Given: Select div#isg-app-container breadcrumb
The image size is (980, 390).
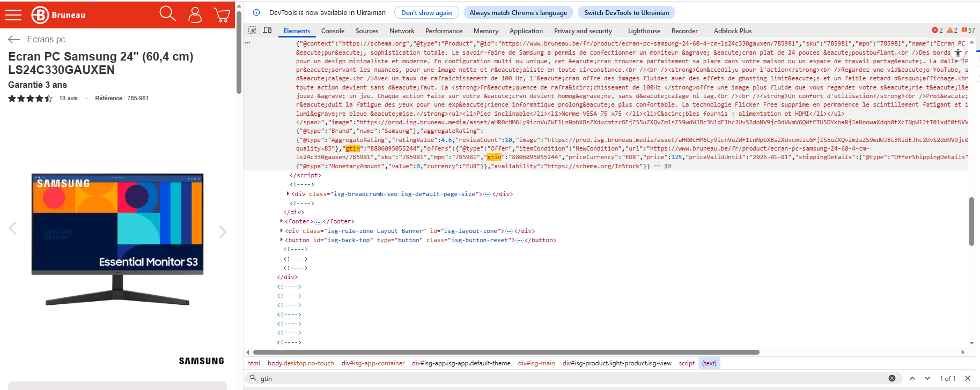Looking at the screenshot, I should pos(373,363).
